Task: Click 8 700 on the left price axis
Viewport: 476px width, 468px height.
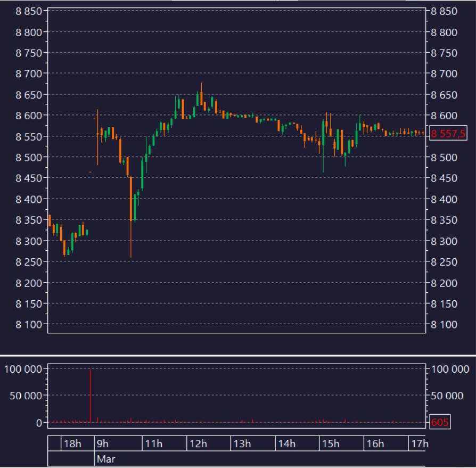Action: pos(29,74)
